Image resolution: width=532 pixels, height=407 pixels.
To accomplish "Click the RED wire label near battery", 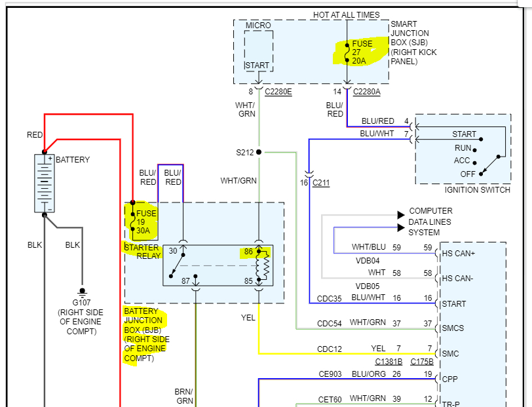I will (35, 135).
